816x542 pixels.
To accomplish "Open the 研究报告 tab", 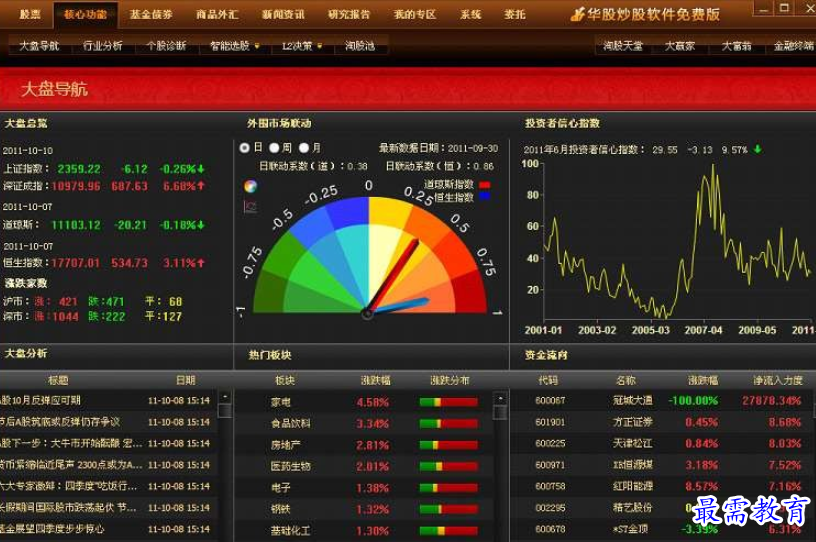I will pyautogui.click(x=349, y=14).
